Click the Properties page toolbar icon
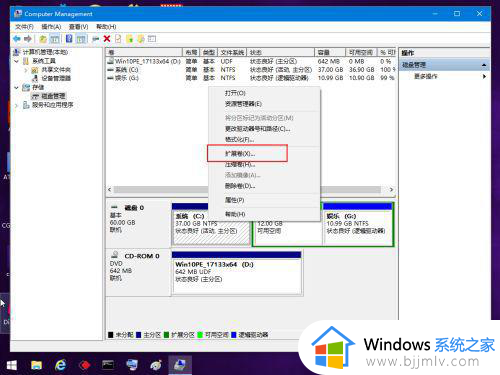The height and width of the screenshot is (375, 500). pyautogui.click(x=118, y=39)
